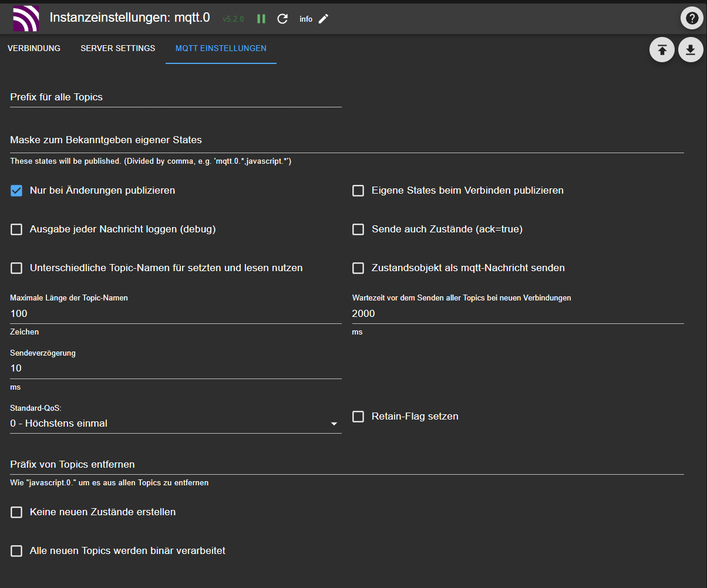Check Sende auch Zustände (ack=true)

coord(358,229)
